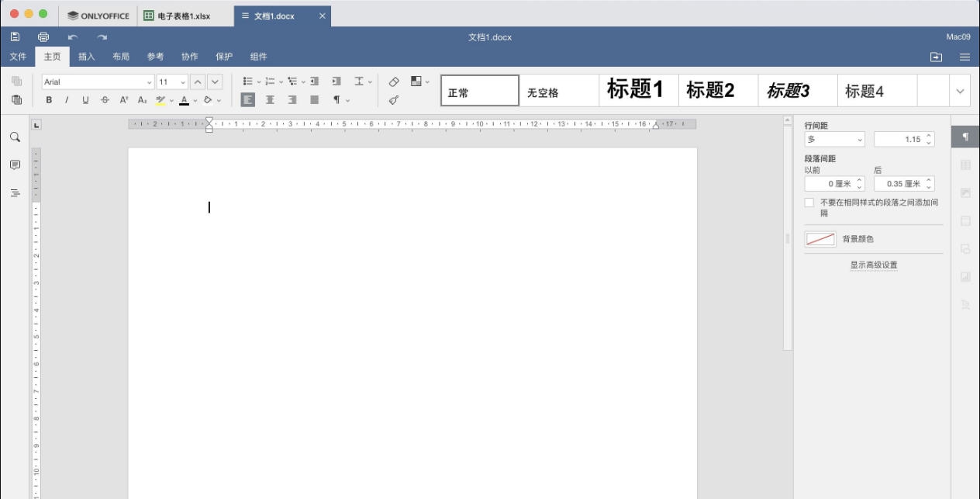Switch to the 插入 ribbon tab
This screenshot has width=980, height=499.
pyautogui.click(x=87, y=56)
